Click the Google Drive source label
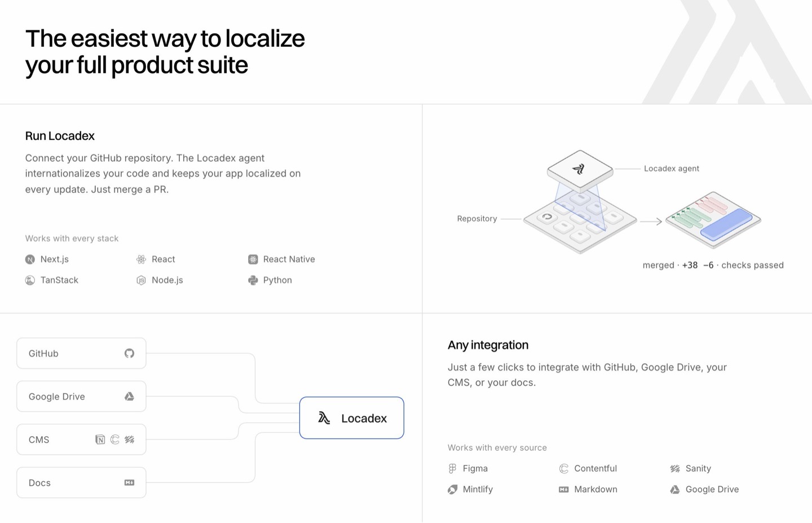The width and height of the screenshot is (812, 523). 712,490
